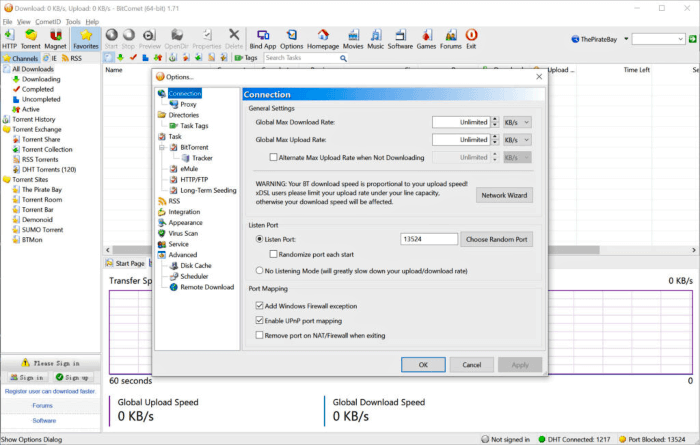700x445 pixels.
Task: Open the Forums toolbar icon
Action: (x=450, y=39)
